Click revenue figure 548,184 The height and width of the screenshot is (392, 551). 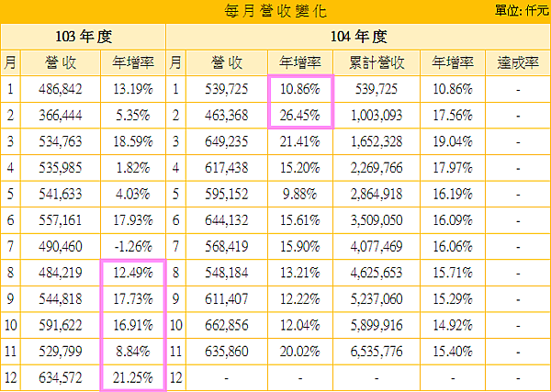pyautogui.click(x=227, y=273)
